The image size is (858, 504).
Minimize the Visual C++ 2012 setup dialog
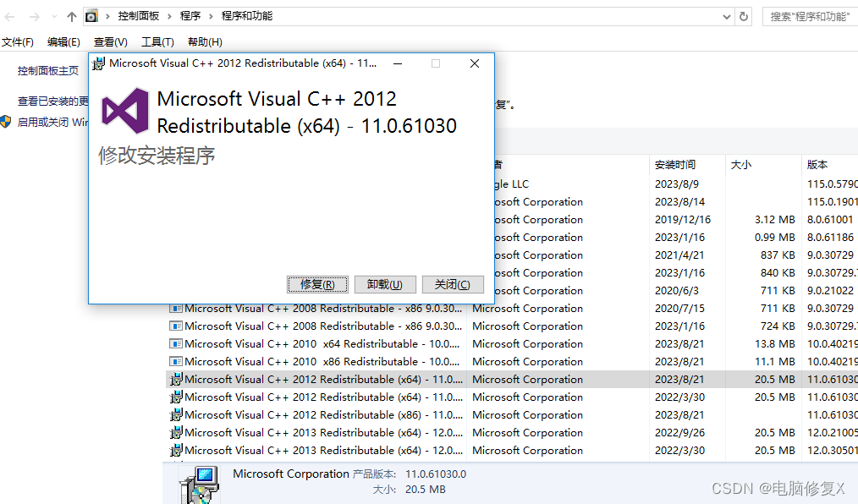(398, 63)
